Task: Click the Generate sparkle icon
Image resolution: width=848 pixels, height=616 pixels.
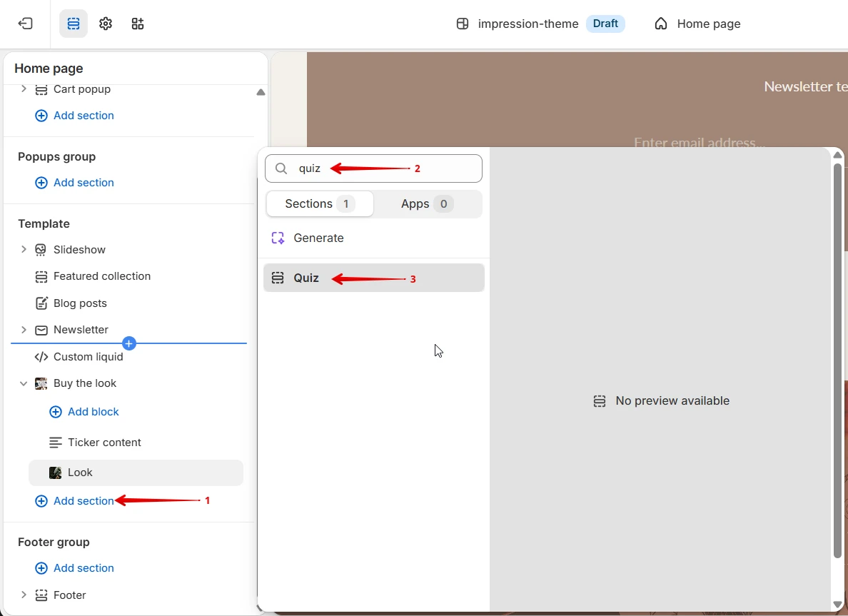Action: [x=278, y=238]
